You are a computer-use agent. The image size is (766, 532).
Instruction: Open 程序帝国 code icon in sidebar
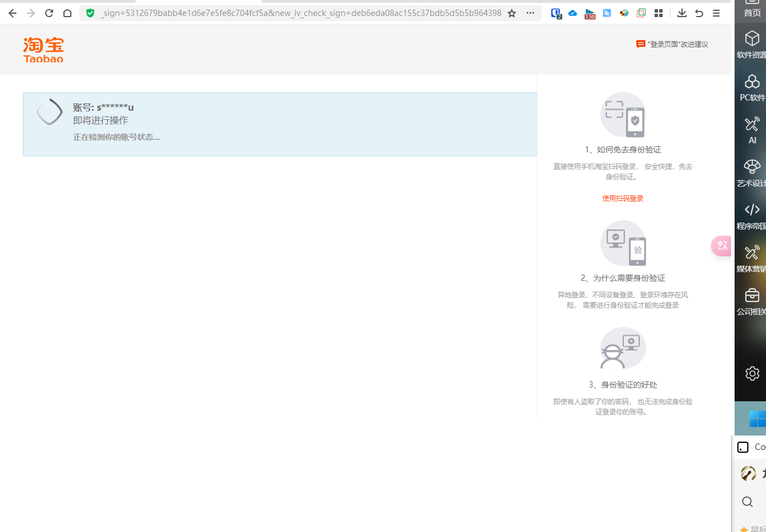(752, 216)
